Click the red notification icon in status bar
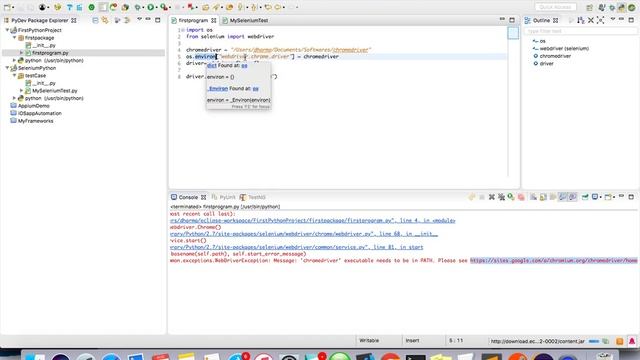The image size is (640, 360). pos(632,341)
